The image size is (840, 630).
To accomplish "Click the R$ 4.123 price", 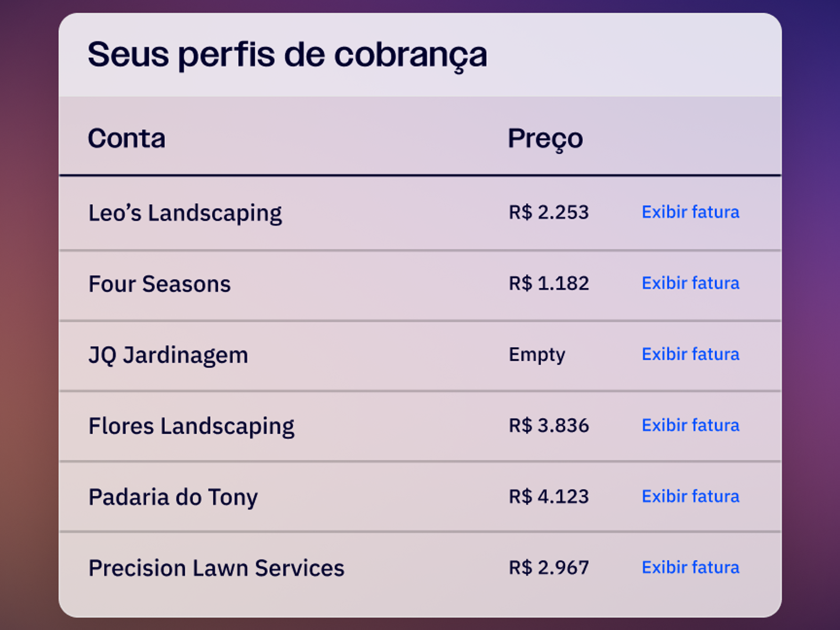I will pyautogui.click(x=549, y=497).
